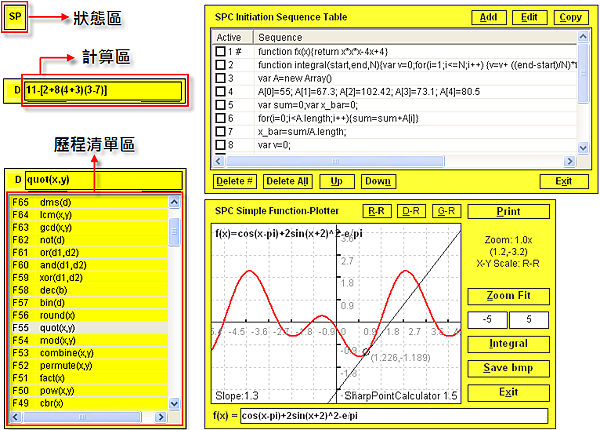
Task: Click history list scroll down arrow
Action: coord(174,404)
